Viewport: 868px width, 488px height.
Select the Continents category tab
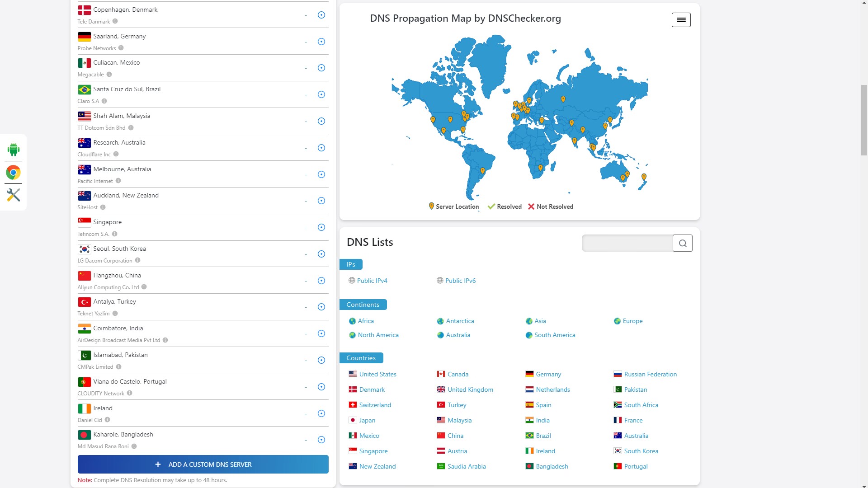coord(363,305)
